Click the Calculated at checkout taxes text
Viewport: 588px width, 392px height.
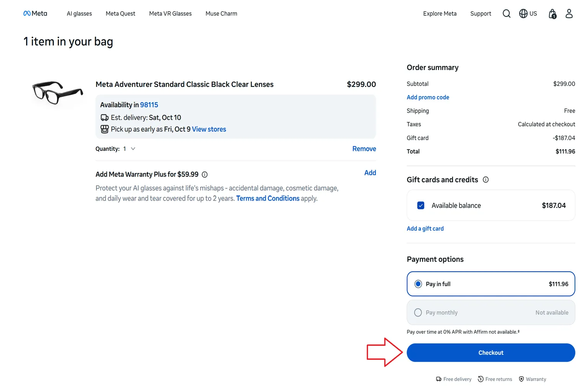(547, 124)
